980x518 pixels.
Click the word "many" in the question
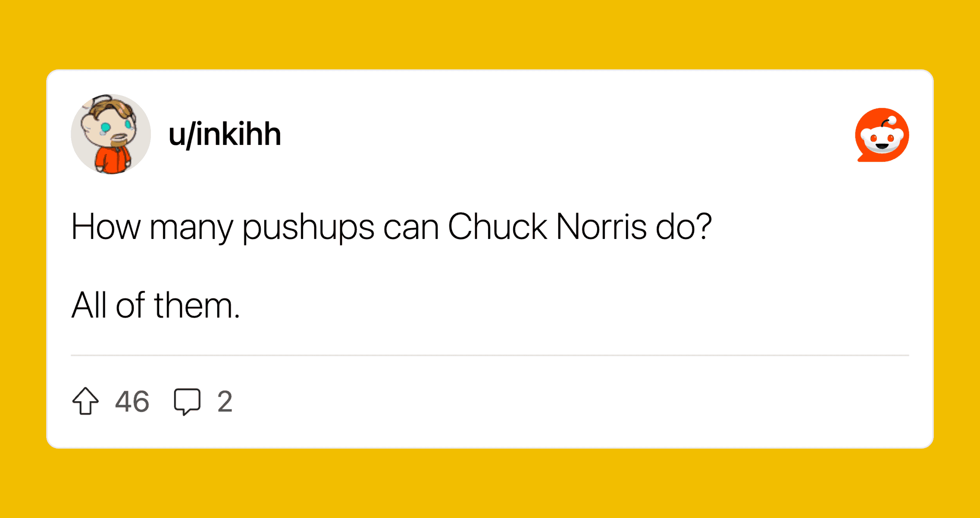191,229
